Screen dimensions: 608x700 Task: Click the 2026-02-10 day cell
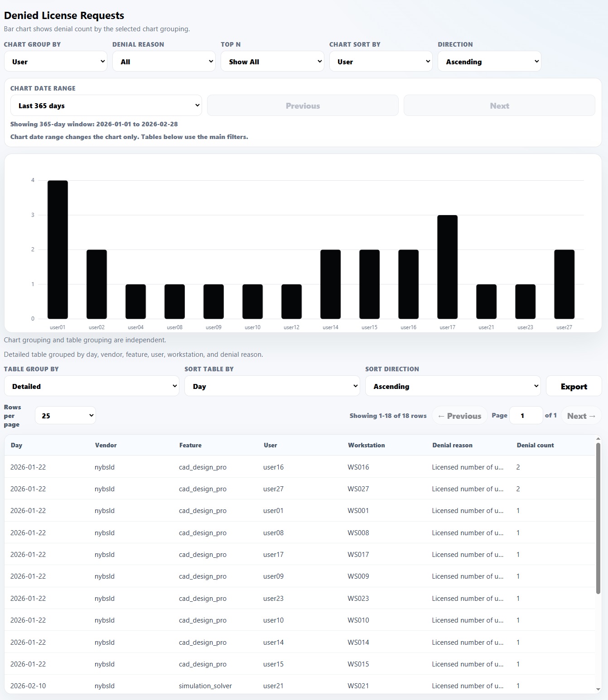(28, 686)
